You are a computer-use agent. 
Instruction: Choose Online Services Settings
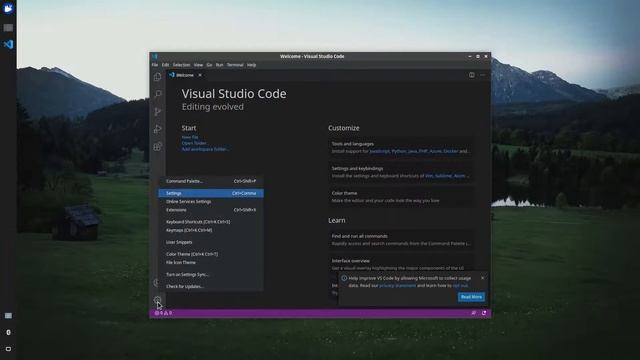211,202
